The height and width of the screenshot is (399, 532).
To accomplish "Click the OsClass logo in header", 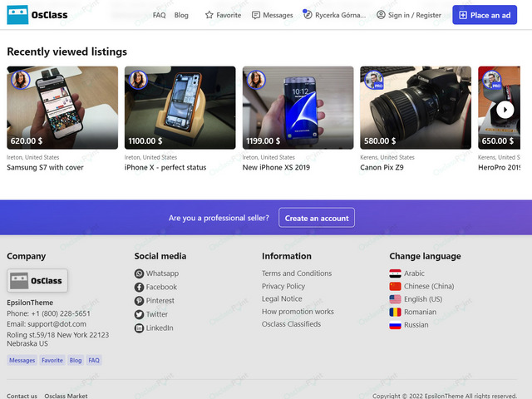I will [37, 15].
